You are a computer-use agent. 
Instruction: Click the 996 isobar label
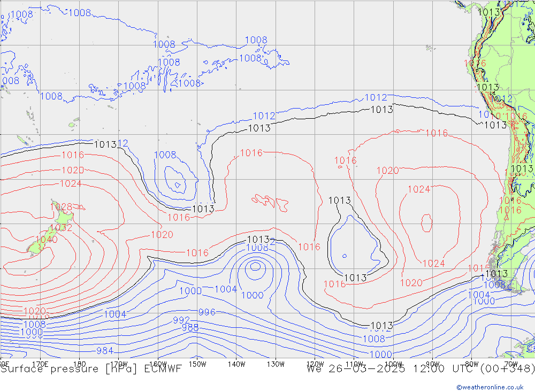[x=207, y=312]
